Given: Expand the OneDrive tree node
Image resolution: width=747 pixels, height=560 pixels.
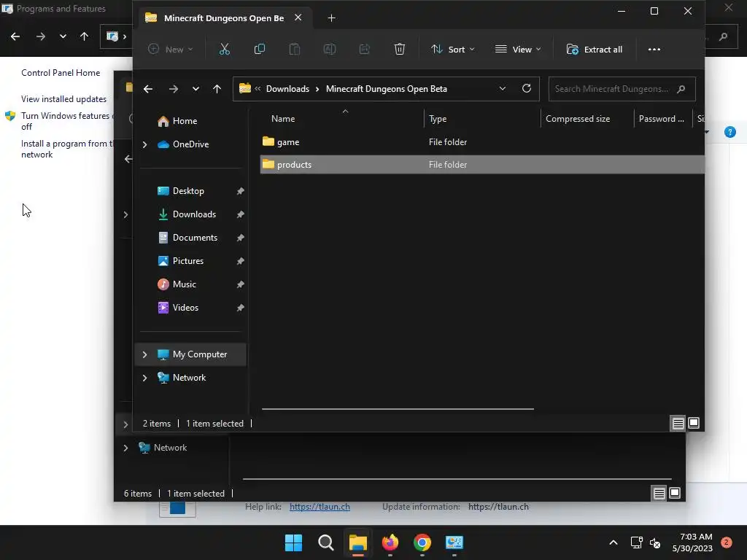Looking at the screenshot, I should tap(145, 144).
